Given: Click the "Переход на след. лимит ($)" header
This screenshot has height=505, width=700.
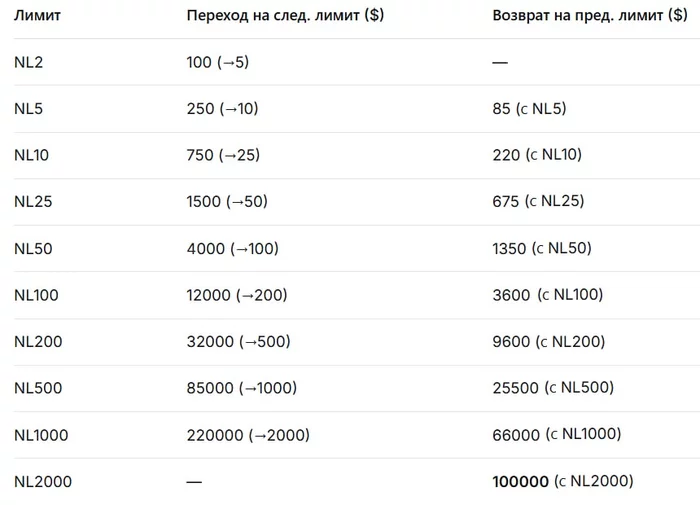Looking at the screenshot, I should 285,16.
